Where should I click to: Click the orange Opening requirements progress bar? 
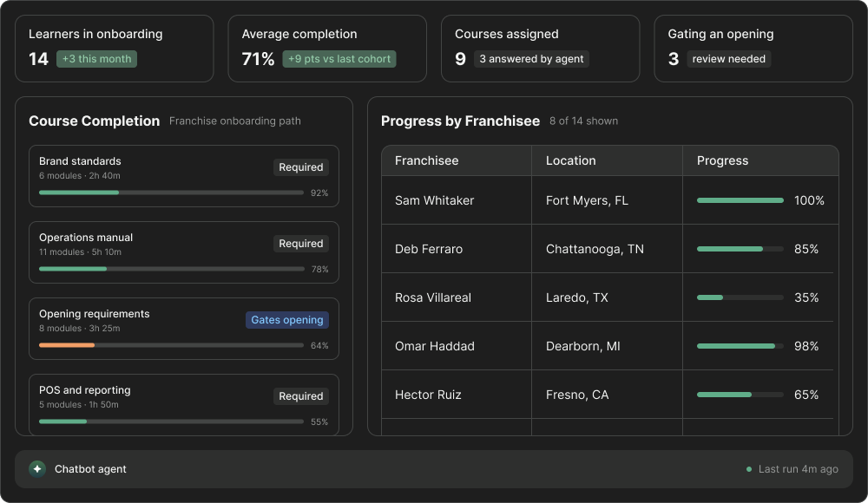tap(171, 345)
